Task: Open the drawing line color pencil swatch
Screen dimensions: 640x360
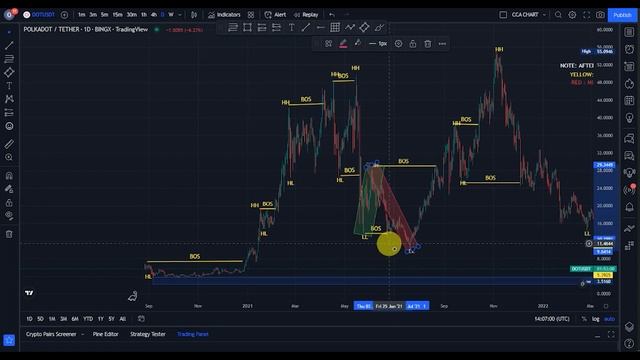Action: pyautogui.click(x=343, y=44)
